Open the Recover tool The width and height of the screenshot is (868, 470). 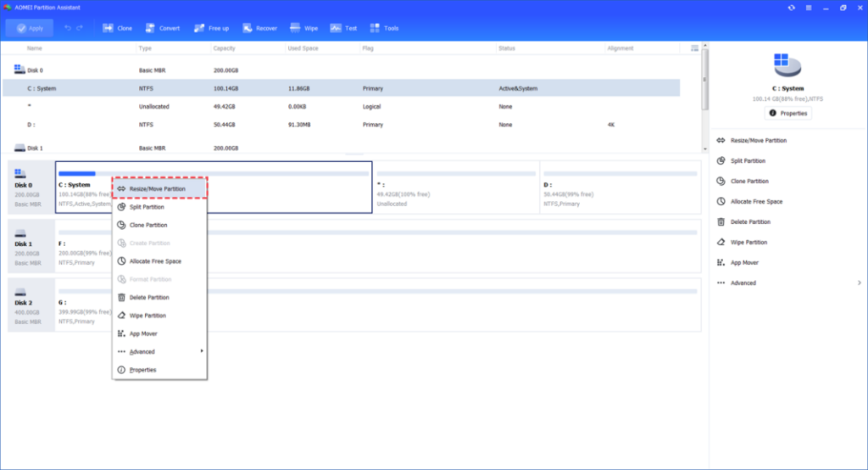pyautogui.click(x=248, y=28)
